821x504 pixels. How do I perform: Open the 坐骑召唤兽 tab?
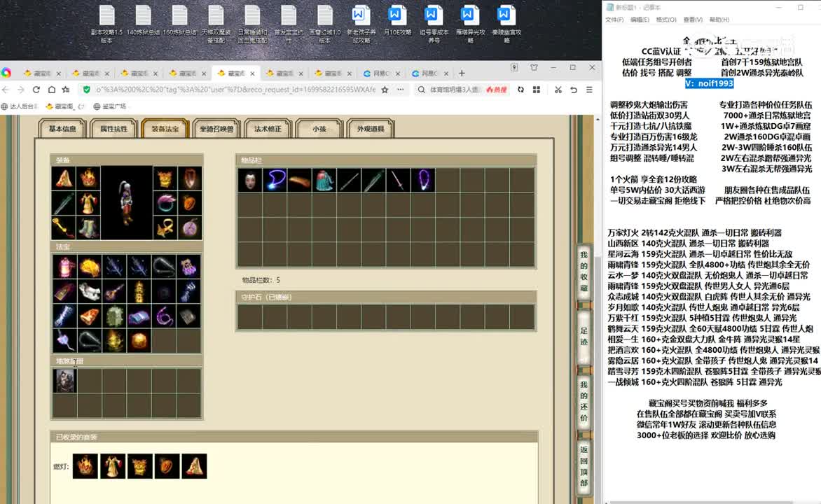coord(216,129)
